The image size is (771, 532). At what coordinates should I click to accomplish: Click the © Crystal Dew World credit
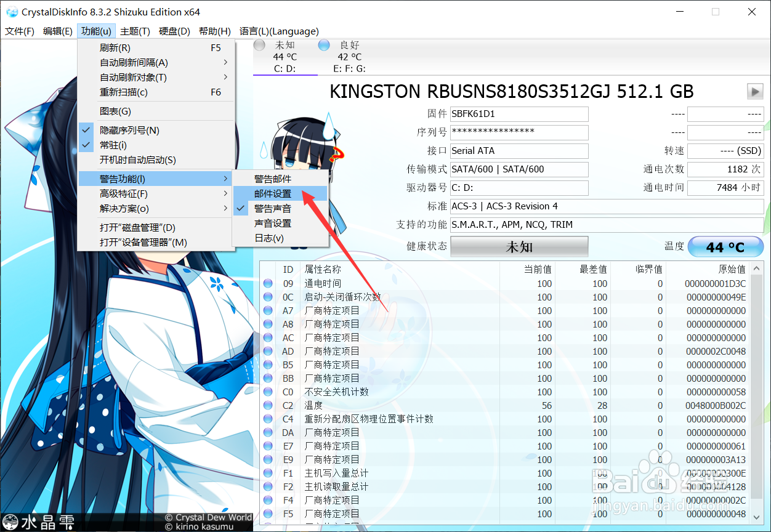point(208,518)
